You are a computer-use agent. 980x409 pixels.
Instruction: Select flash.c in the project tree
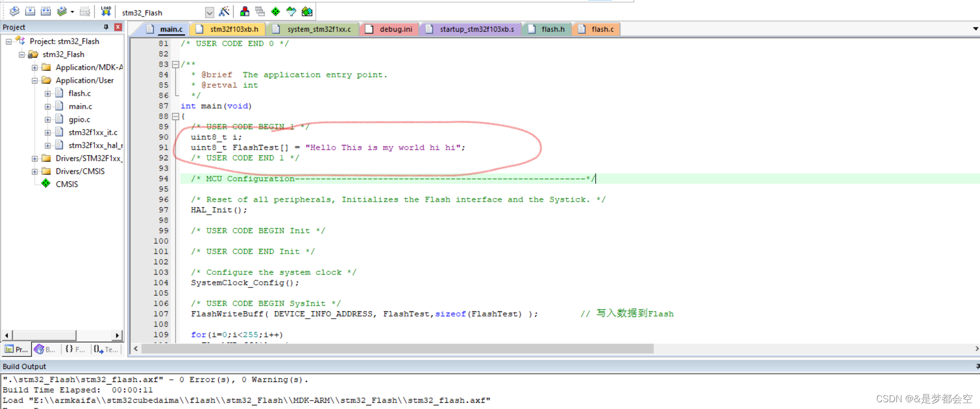click(79, 93)
